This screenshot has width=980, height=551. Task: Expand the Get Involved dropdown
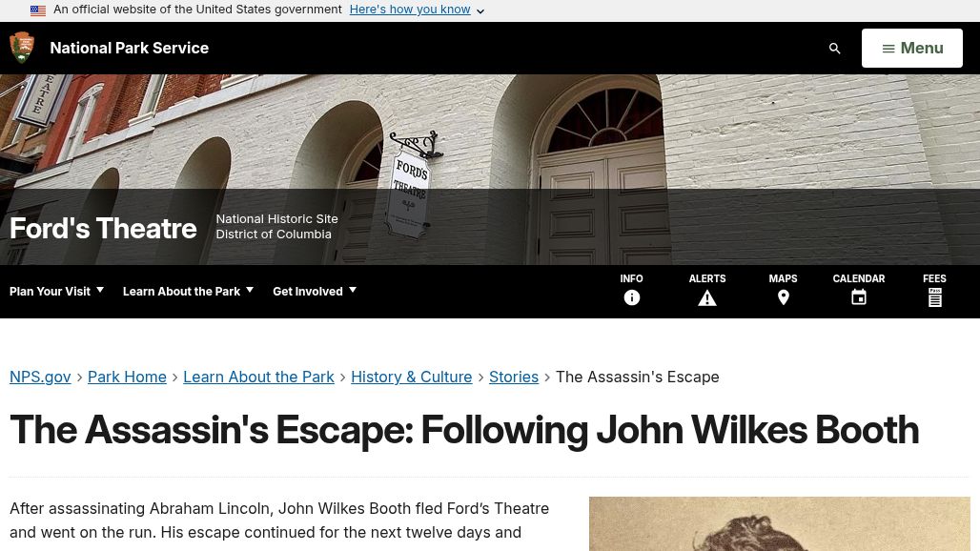tap(315, 291)
